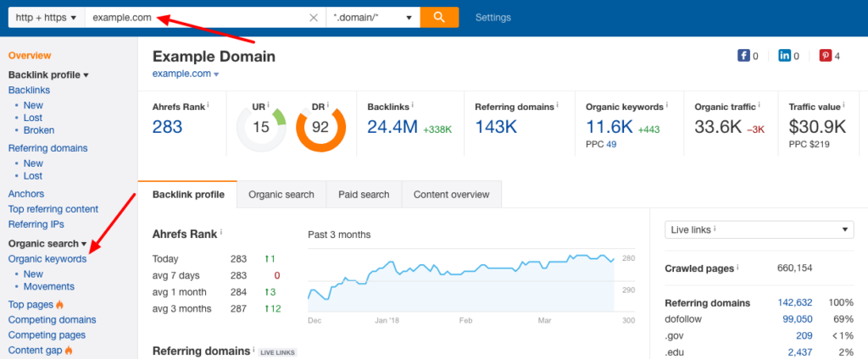The image size is (868, 359).
Task: Click .gov referring domains count 209
Action: coord(804,335)
